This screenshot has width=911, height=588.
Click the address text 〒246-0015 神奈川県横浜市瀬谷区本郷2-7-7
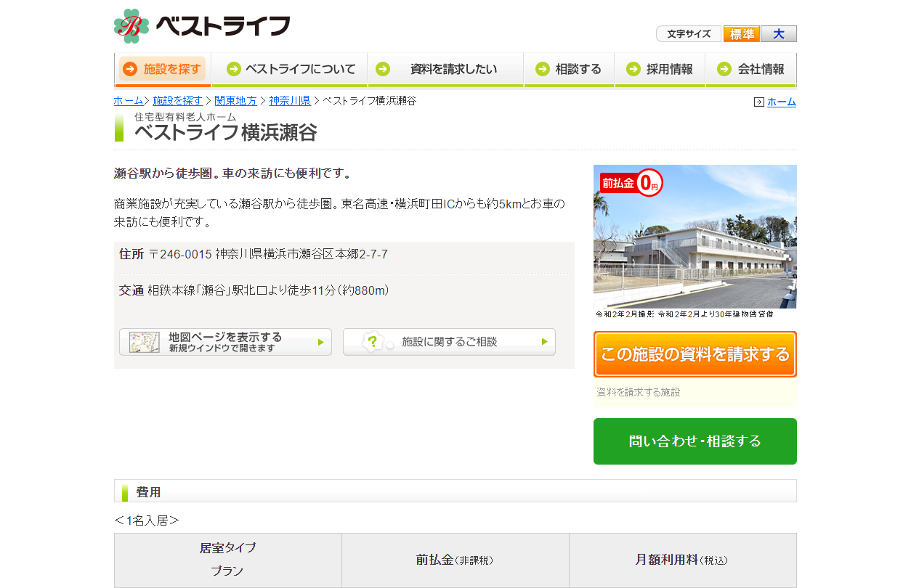tap(268, 255)
